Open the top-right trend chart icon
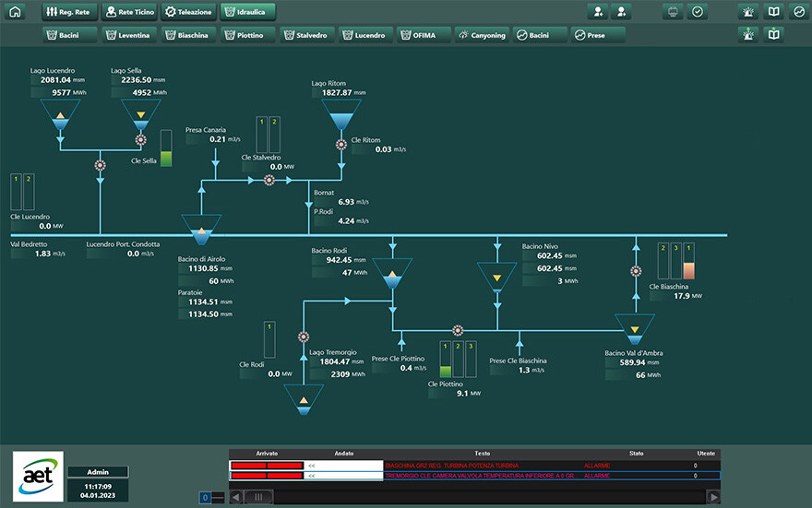 point(799,12)
